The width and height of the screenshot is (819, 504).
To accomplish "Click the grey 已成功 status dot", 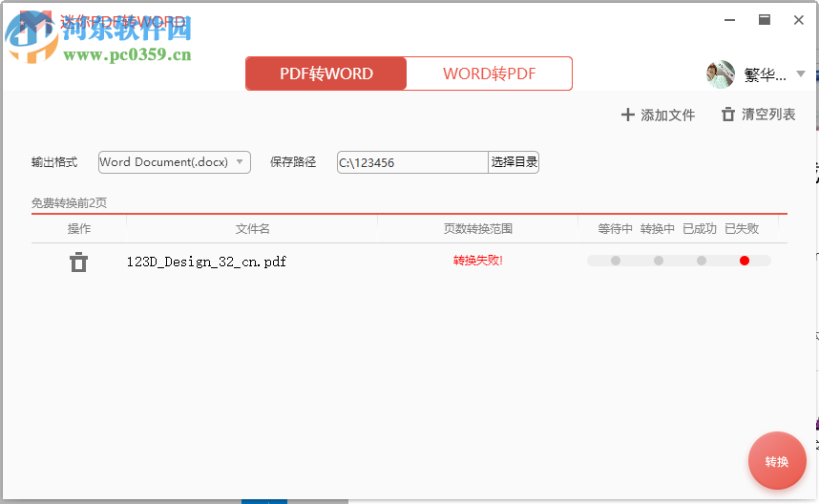I will [702, 261].
